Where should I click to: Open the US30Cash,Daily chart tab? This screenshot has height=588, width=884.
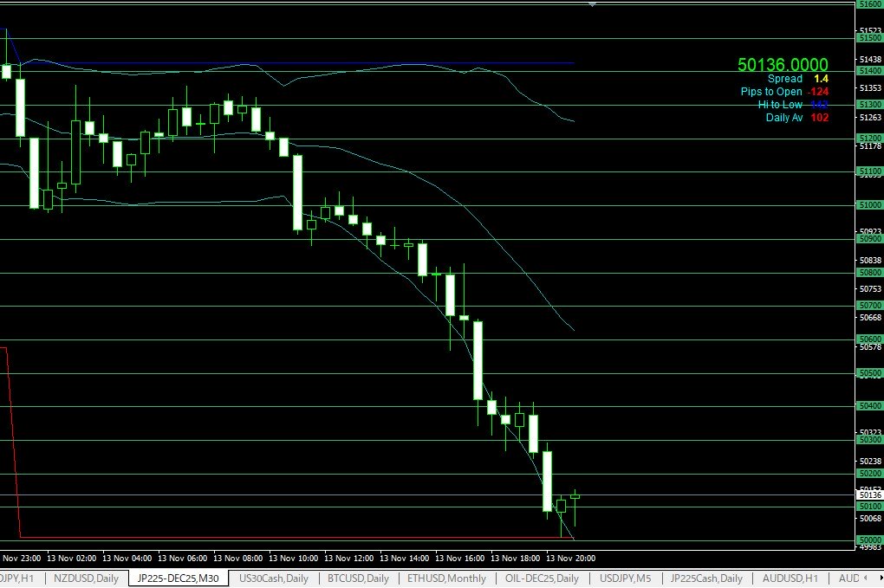pos(273,578)
